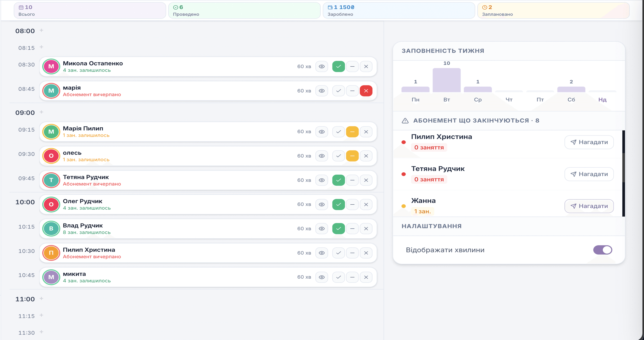Click minus icon for Влад Рудчик

click(x=352, y=229)
